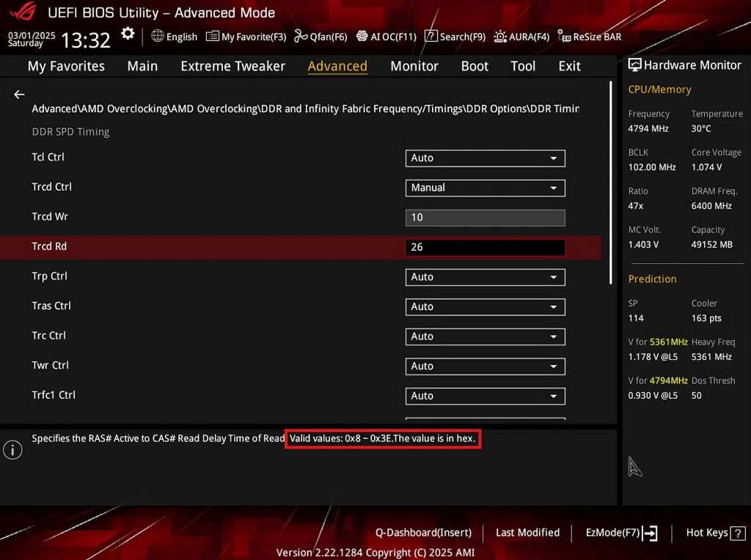Go to the Extreme Tweaker tab
Viewport: 751px width, 560px height.
pos(232,66)
